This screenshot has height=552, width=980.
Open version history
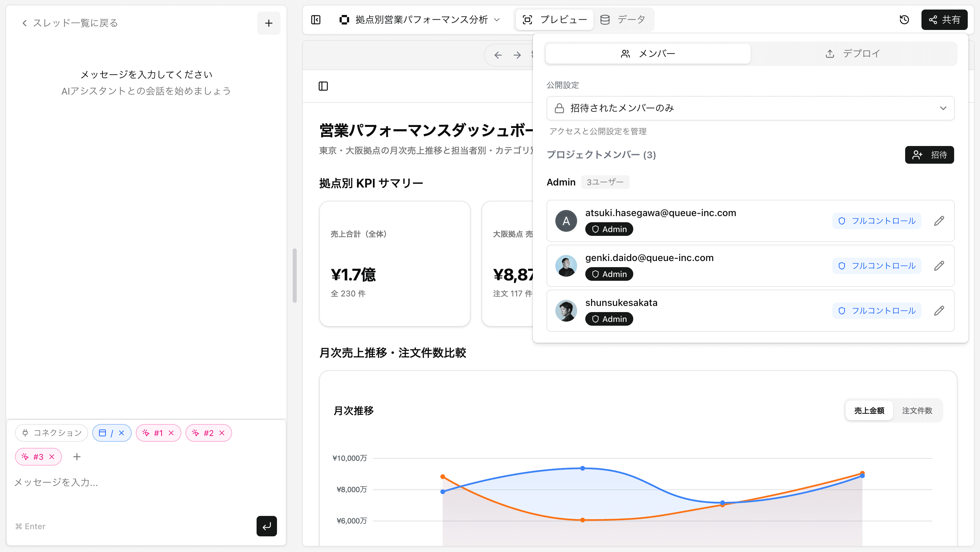(904, 19)
